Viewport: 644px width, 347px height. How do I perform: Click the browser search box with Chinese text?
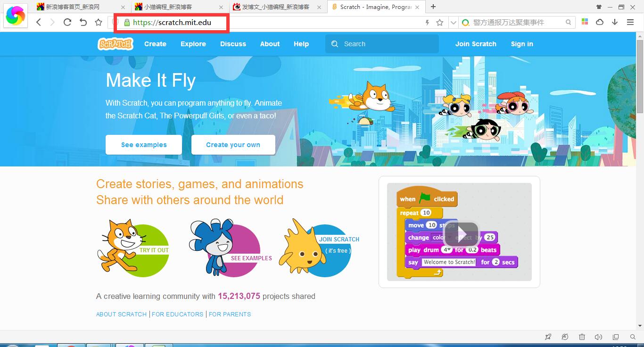point(518,22)
